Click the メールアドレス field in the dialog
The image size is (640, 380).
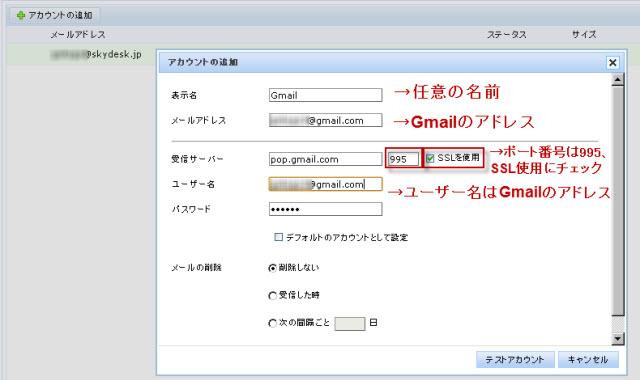[x=325, y=120]
